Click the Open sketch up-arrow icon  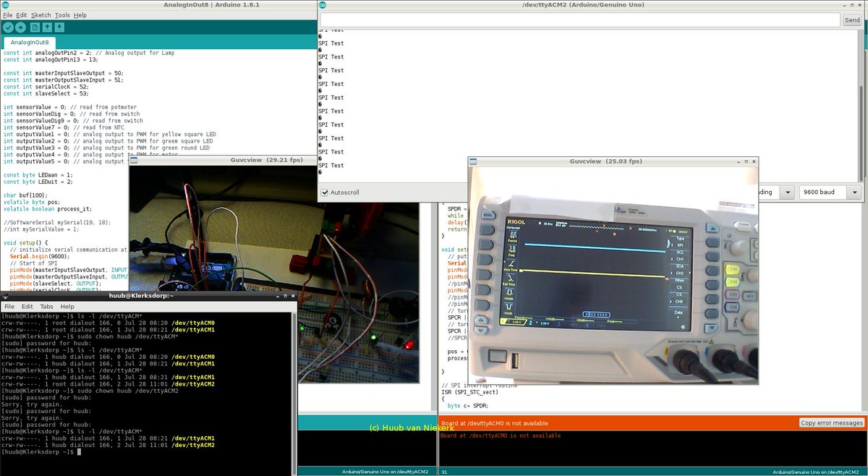click(x=47, y=27)
